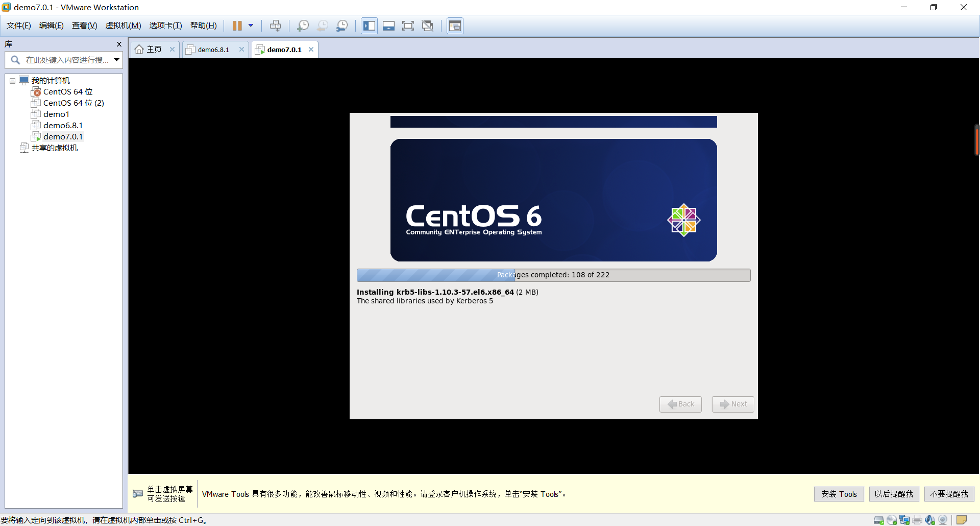Click the 安装 Tools button
This screenshot has height=526, width=980.
coord(839,494)
